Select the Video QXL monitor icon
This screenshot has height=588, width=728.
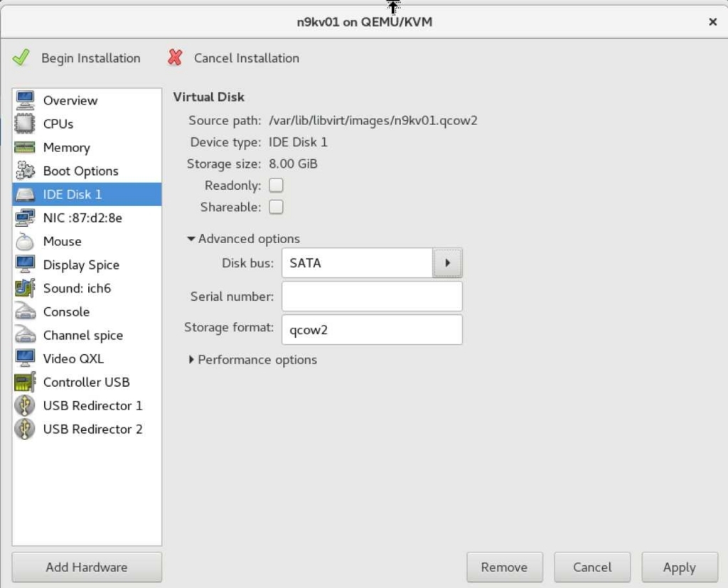pyautogui.click(x=25, y=358)
